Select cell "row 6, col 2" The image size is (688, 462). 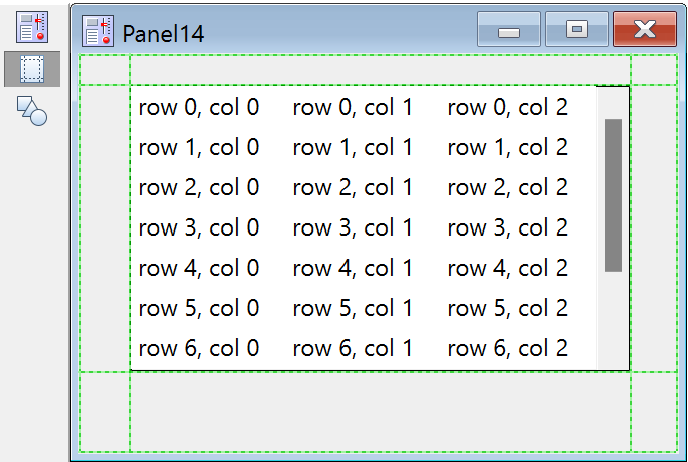click(x=507, y=348)
